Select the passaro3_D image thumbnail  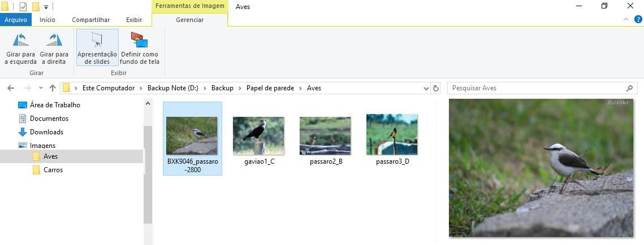[392, 134]
